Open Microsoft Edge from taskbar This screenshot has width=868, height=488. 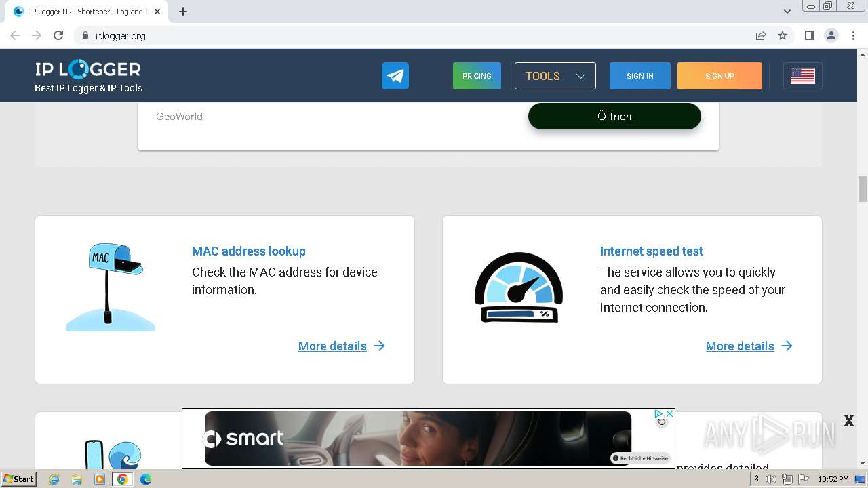point(146,479)
